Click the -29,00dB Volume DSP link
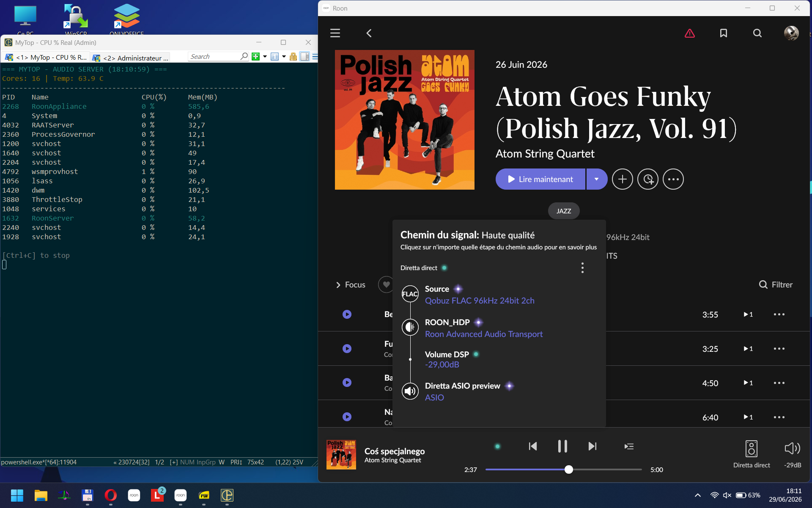812x508 pixels. [442, 364]
